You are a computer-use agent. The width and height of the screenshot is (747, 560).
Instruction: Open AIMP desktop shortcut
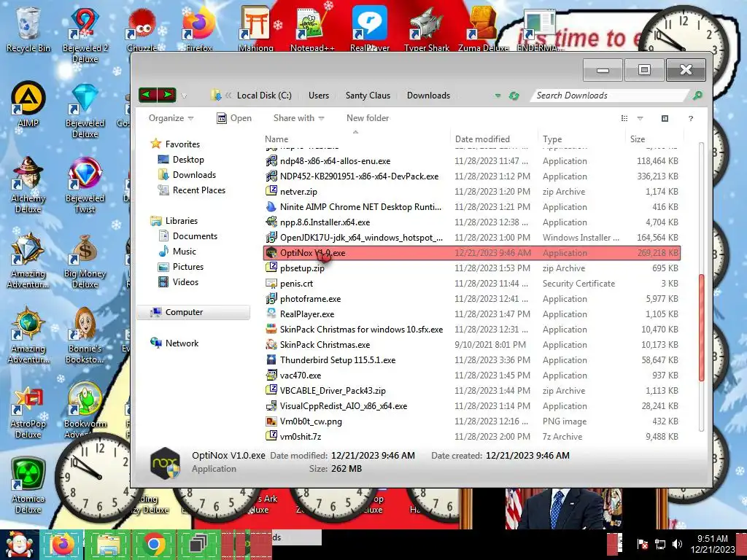pyautogui.click(x=28, y=105)
